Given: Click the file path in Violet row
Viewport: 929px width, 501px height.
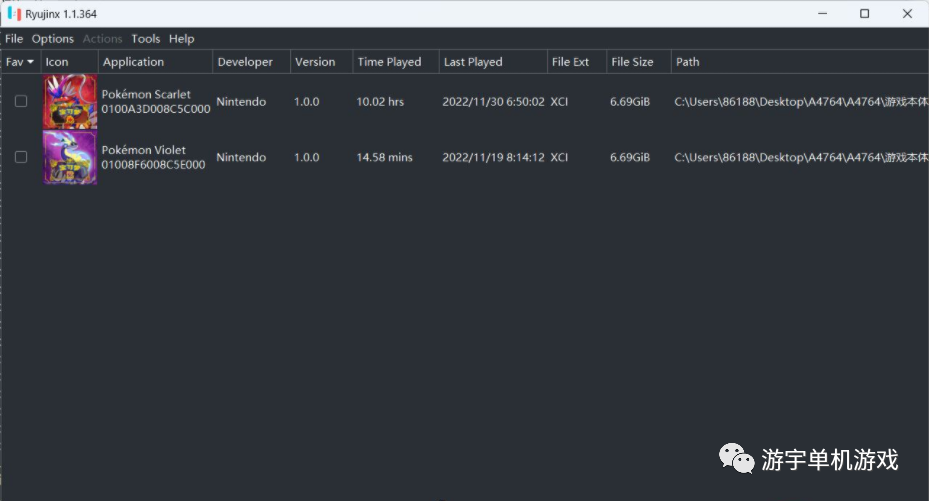Looking at the screenshot, I should 801,157.
